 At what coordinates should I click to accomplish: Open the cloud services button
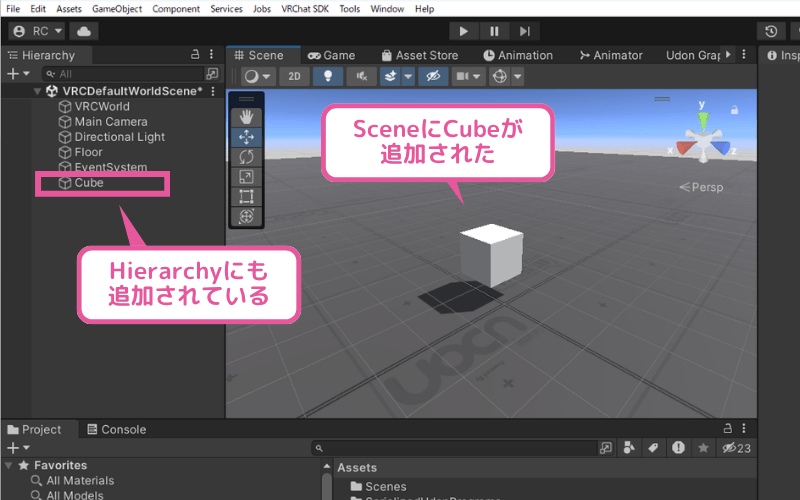[84, 32]
